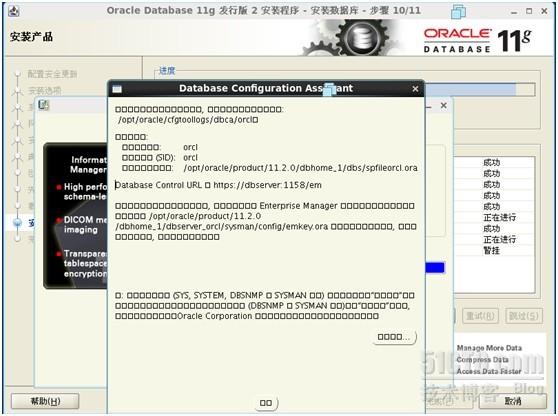Image resolution: width=558 pixels, height=416 pixels.
Task: Click the Oracle Database 11g logo
Action: point(478,40)
